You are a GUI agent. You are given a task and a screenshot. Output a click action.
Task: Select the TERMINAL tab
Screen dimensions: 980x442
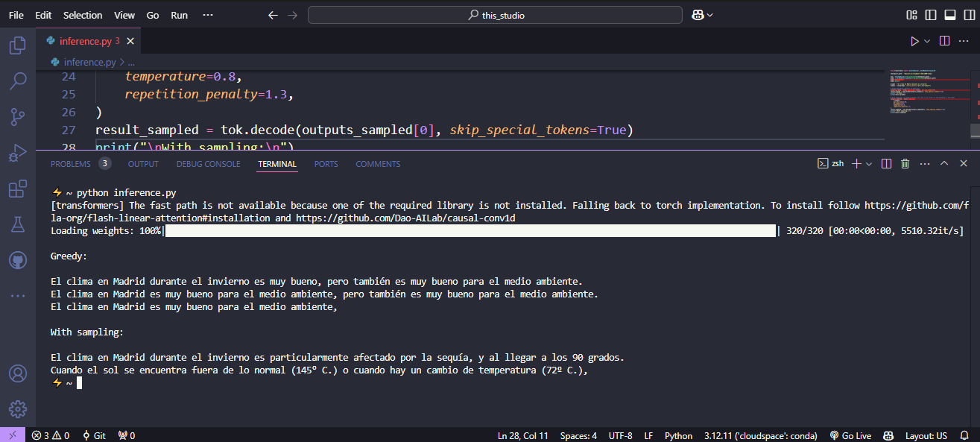277,164
